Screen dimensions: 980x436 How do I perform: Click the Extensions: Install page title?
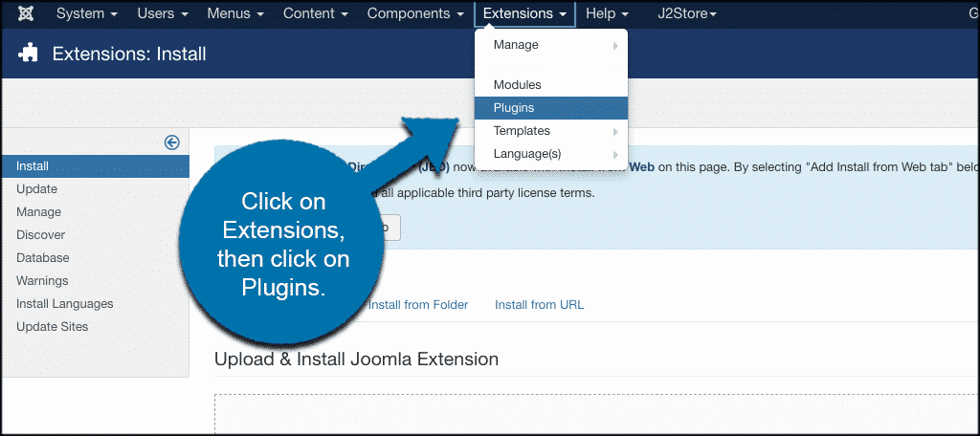(129, 54)
